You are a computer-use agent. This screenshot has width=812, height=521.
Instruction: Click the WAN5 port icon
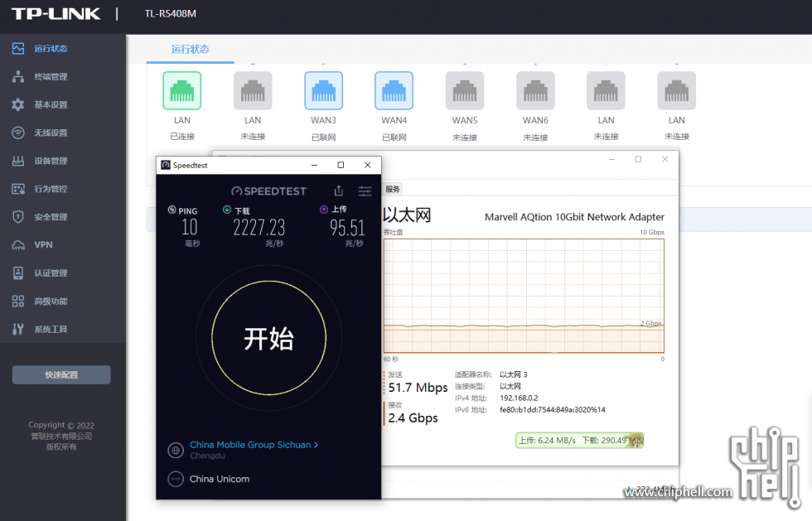465,90
